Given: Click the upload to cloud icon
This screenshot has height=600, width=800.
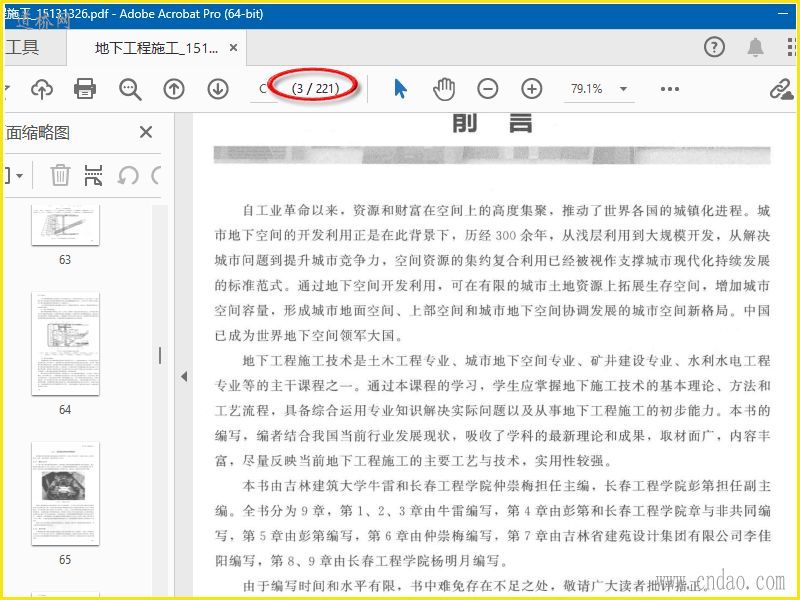Looking at the screenshot, I should (x=42, y=89).
